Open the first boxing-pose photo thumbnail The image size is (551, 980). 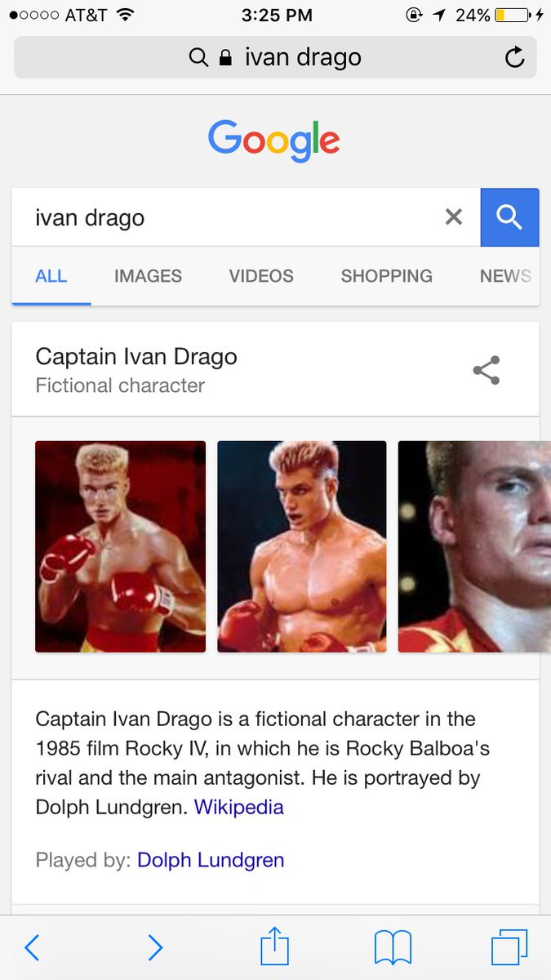(x=120, y=546)
